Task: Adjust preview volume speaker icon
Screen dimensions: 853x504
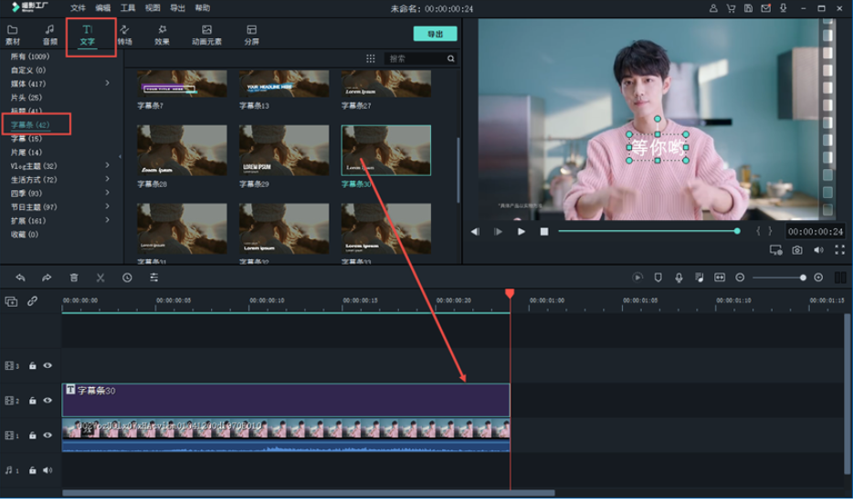Action: coord(818,250)
